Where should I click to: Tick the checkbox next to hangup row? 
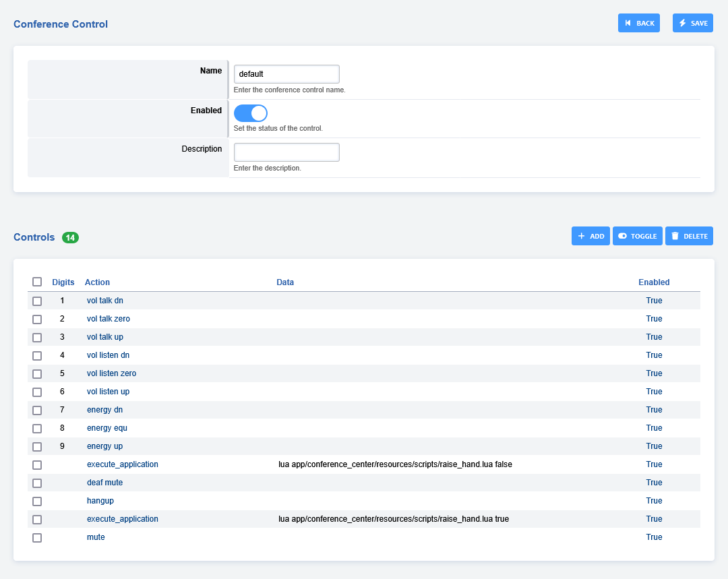point(37,501)
